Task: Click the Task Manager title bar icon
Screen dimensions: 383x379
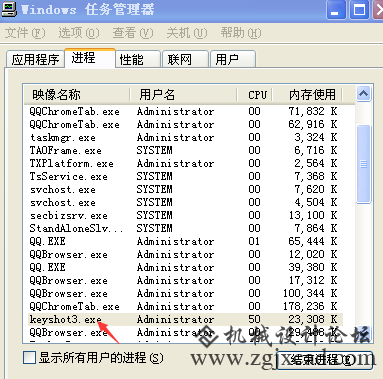Action: pyautogui.click(x=9, y=9)
